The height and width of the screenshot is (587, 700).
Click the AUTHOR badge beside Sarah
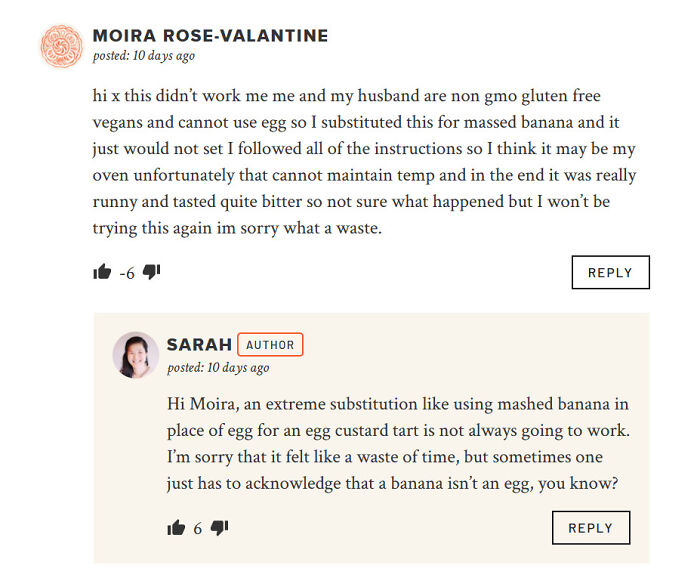pos(270,345)
